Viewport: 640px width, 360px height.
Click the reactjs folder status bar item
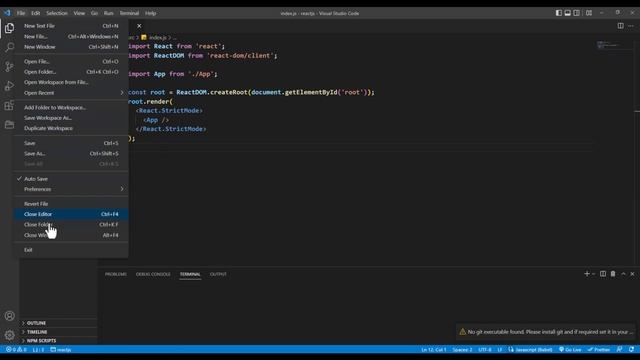[x=61, y=349]
